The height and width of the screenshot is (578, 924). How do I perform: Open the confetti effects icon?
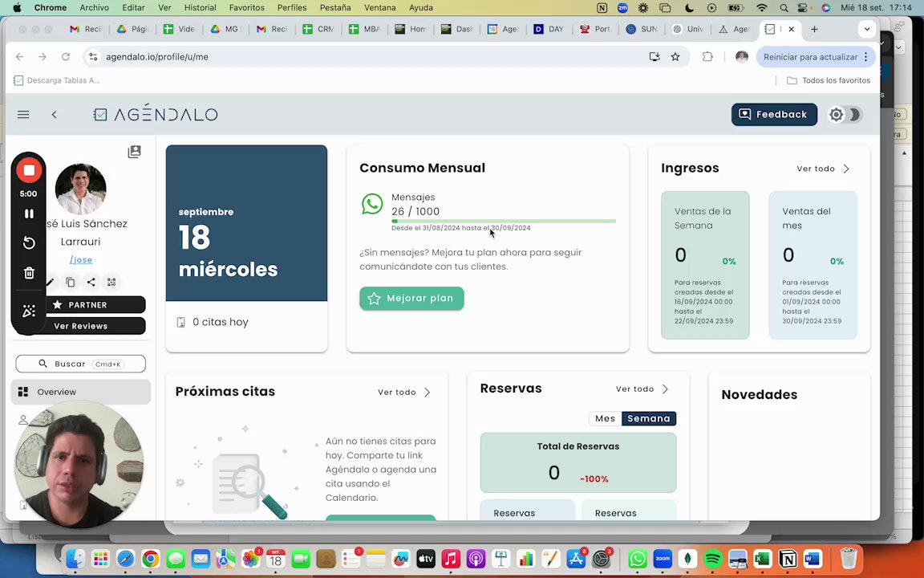tap(29, 311)
